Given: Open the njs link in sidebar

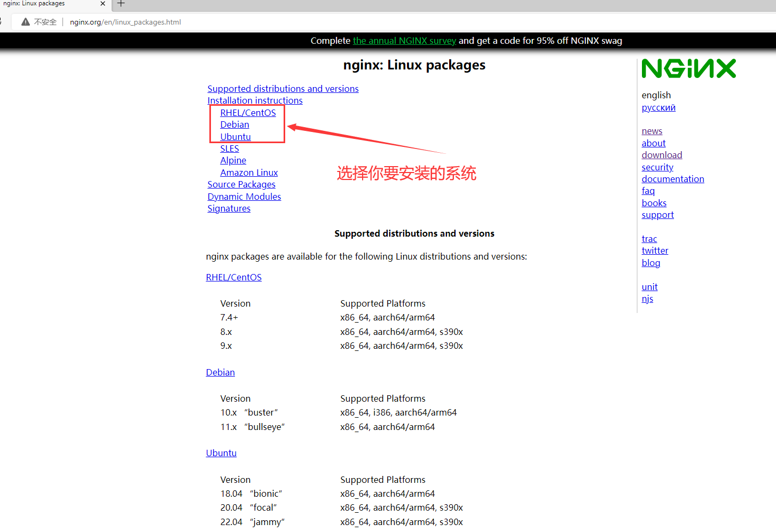Looking at the screenshot, I should pos(647,299).
